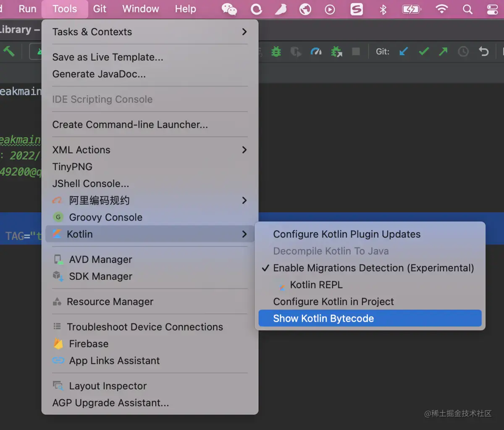Click Git update project blue arrow
The height and width of the screenshot is (430, 504).
404,51
